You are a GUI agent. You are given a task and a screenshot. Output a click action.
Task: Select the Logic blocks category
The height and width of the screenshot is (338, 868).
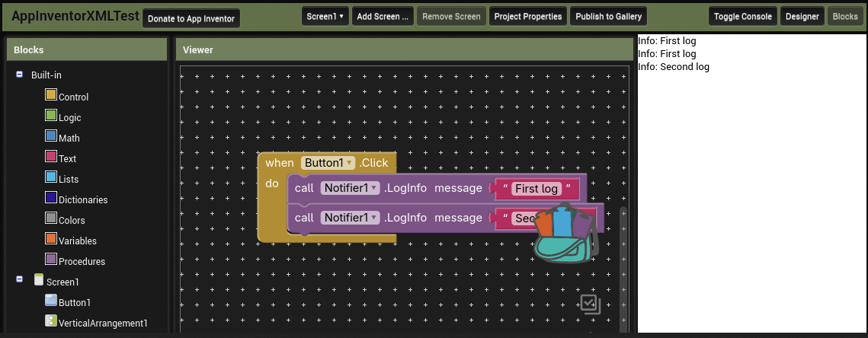click(x=69, y=117)
